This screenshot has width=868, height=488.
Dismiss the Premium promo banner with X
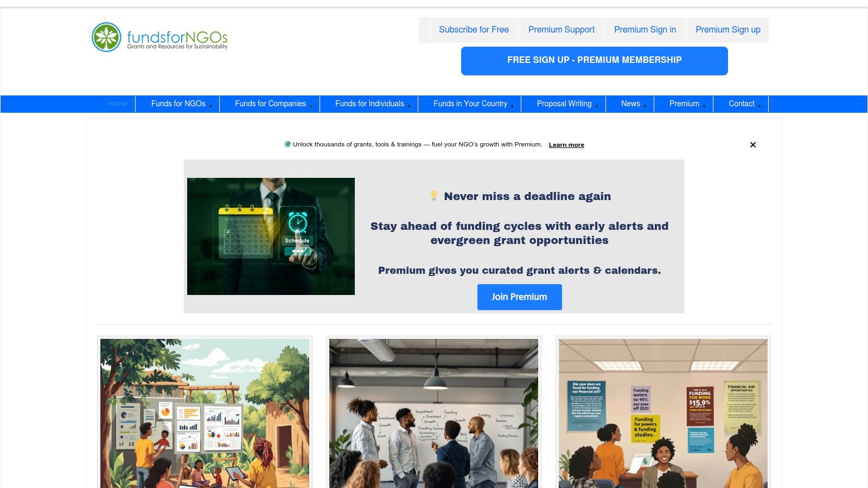coord(753,145)
